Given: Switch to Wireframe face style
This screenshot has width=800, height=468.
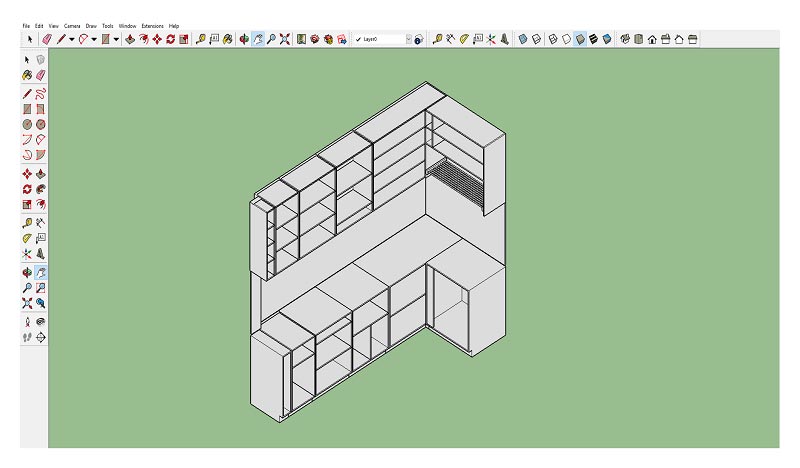Looking at the screenshot, I should click(553, 39).
